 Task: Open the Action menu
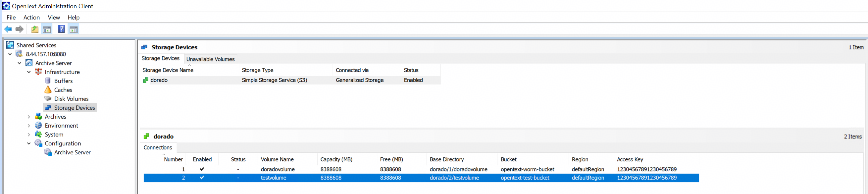31,18
